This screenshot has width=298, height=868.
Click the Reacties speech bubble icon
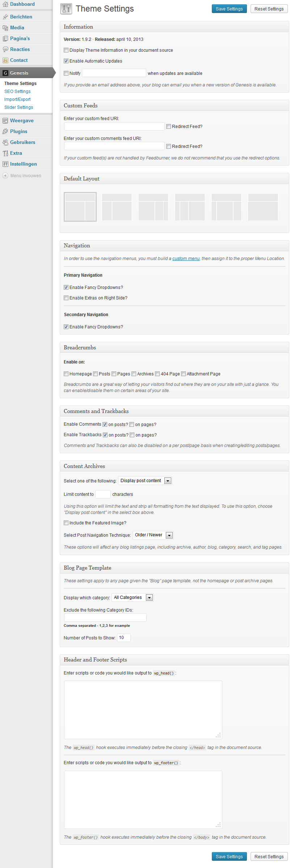click(x=5, y=50)
